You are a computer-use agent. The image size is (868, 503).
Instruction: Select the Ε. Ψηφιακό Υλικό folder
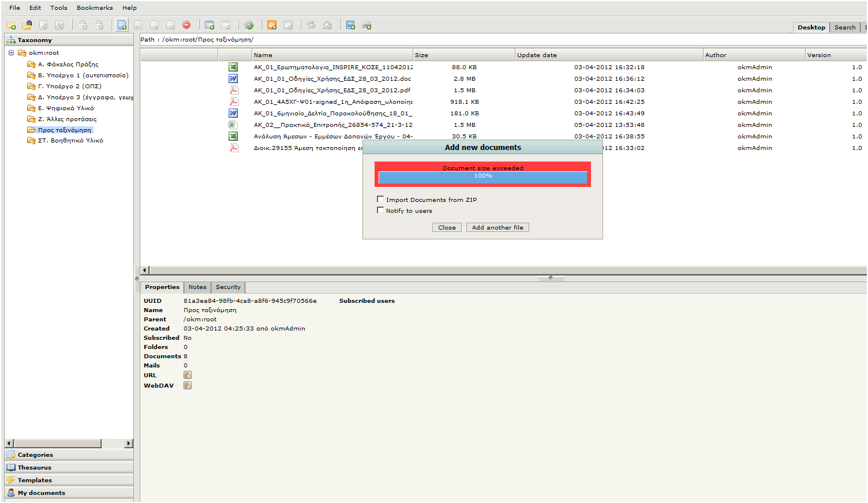[x=66, y=108]
